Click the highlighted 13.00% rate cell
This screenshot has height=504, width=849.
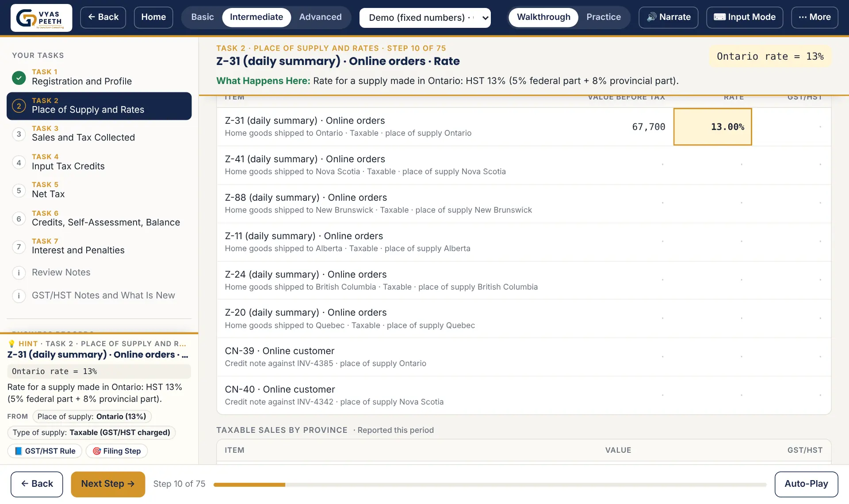(x=712, y=127)
